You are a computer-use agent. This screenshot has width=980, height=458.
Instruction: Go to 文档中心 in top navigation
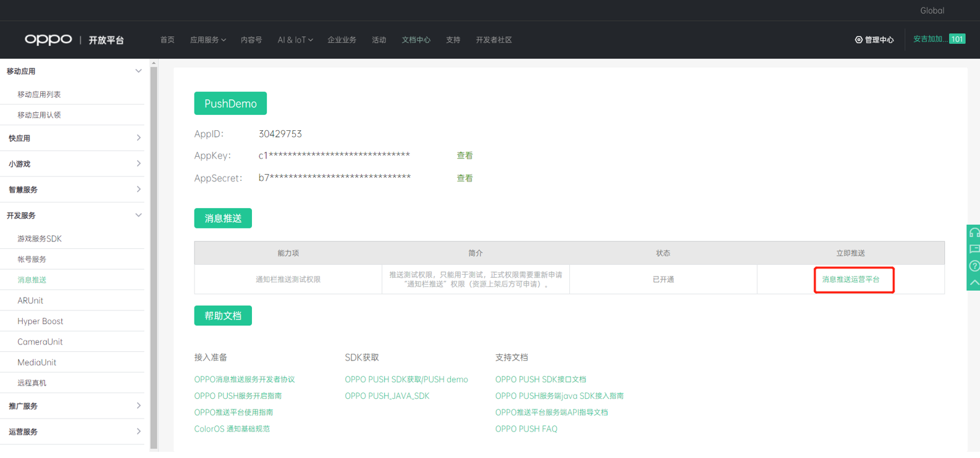[416, 40]
